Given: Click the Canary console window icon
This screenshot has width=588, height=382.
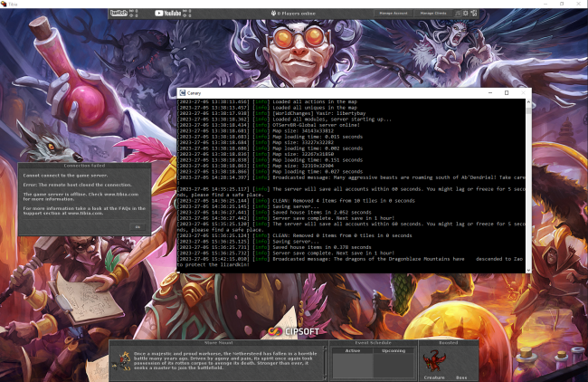Looking at the screenshot, I should point(182,92).
